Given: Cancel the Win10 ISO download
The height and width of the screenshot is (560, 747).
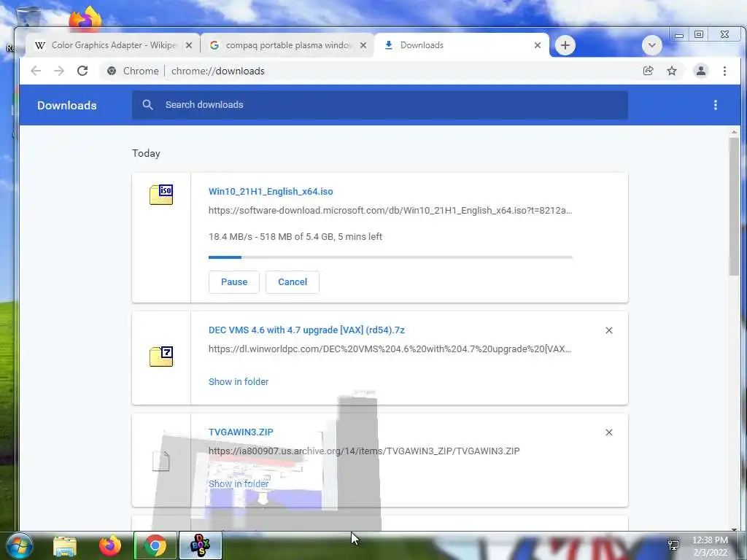Looking at the screenshot, I should pyautogui.click(x=293, y=282).
